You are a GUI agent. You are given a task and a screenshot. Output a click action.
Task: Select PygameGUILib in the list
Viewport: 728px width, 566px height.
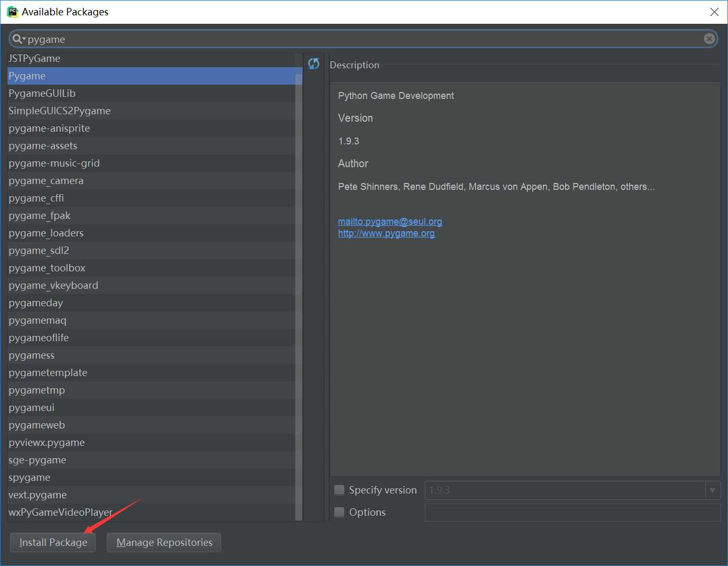[151, 93]
